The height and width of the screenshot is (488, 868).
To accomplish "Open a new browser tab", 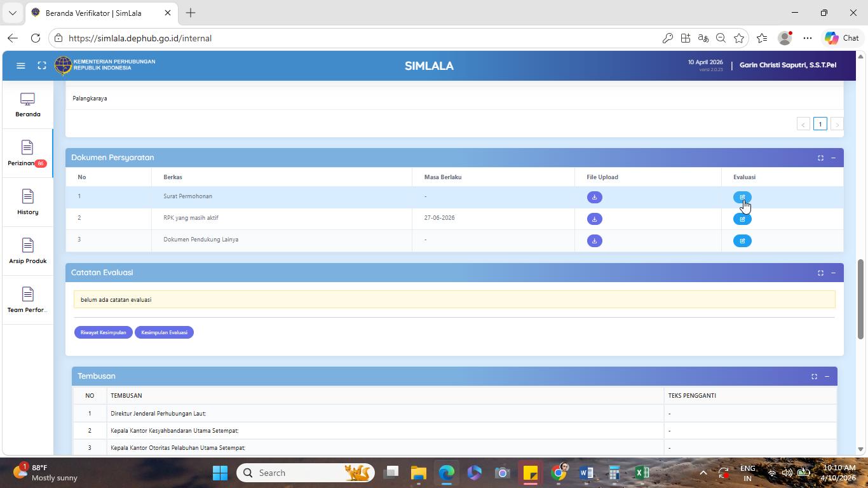I will [x=191, y=13].
